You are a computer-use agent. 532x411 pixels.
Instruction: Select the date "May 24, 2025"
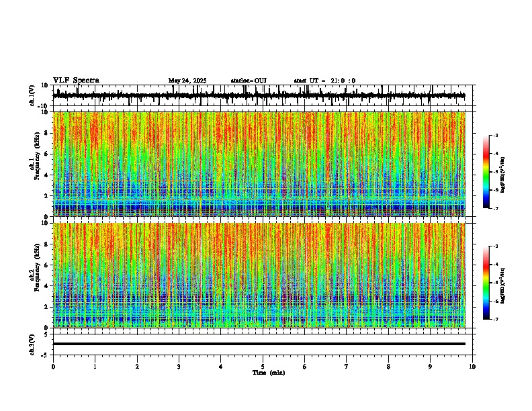pyautogui.click(x=187, y=81)
